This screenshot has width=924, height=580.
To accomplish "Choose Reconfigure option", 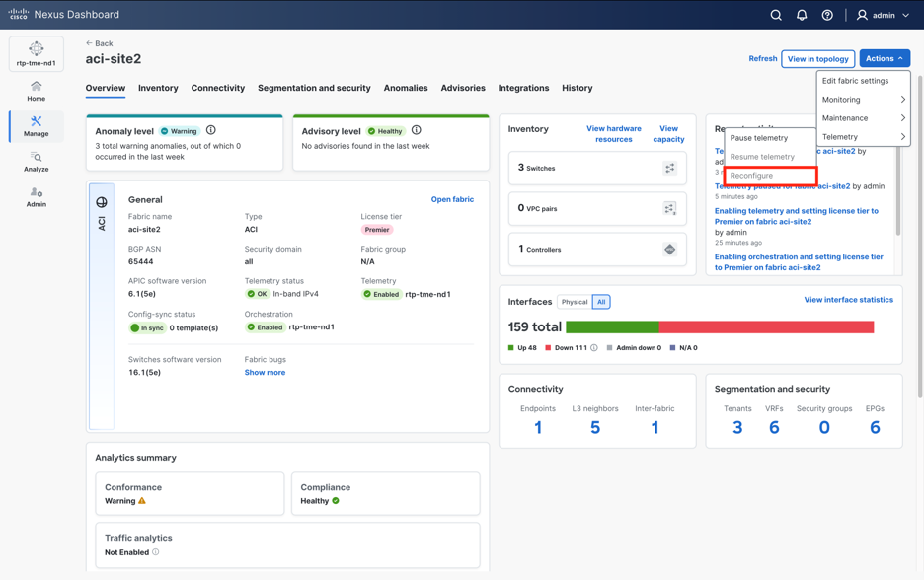I will point(770,176).
